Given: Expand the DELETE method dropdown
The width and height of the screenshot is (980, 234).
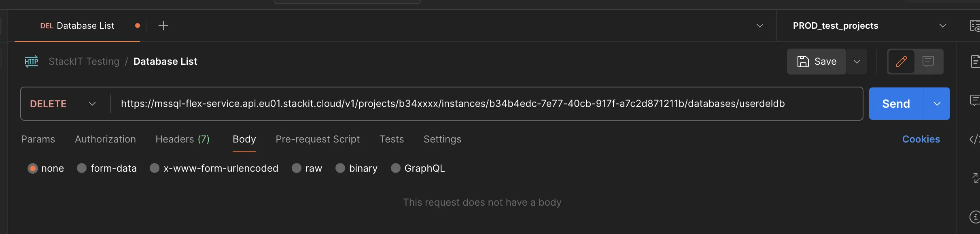Looking at the screenshot, I should (63, 104).
